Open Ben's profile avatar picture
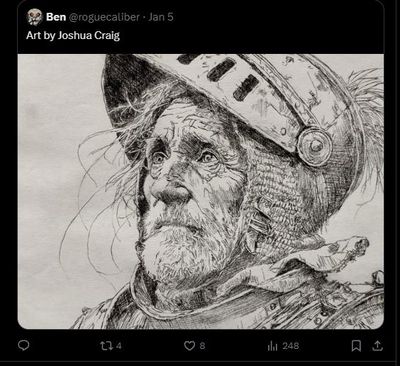This screenshot has height=366, width=400. [x=35, y=17]
